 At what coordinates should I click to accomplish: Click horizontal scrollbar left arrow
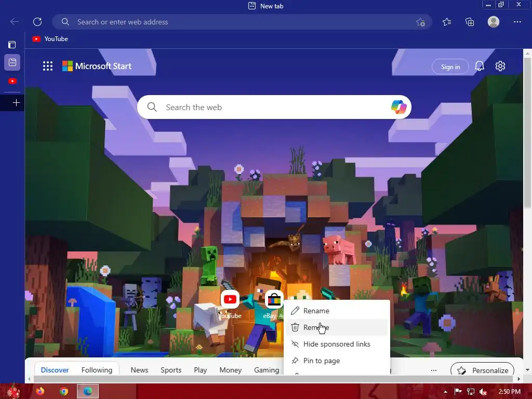point(29,379)
